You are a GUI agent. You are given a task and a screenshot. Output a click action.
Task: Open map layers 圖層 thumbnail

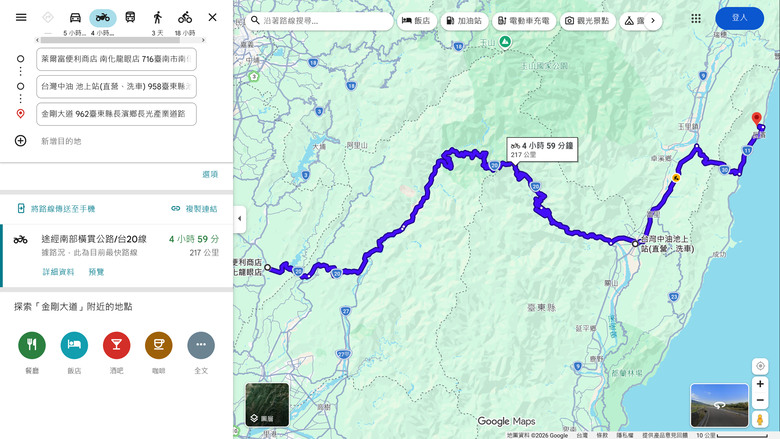[x=267, y=405]
